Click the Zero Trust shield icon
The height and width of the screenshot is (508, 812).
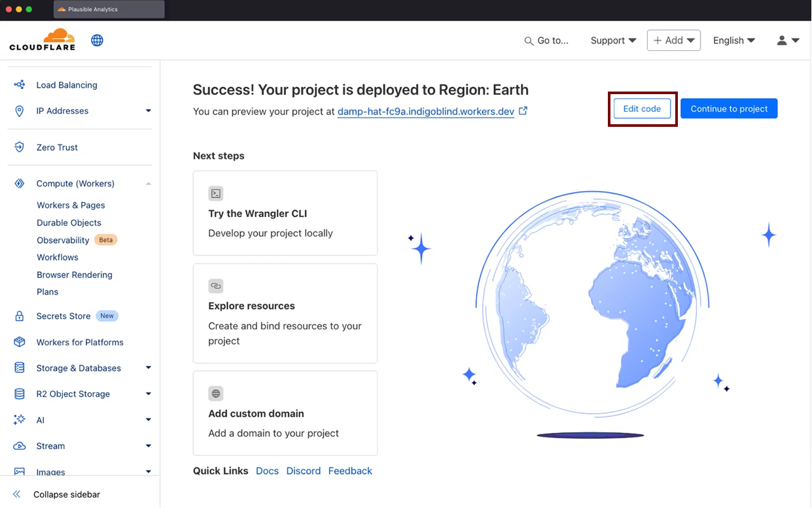[20, 147]
